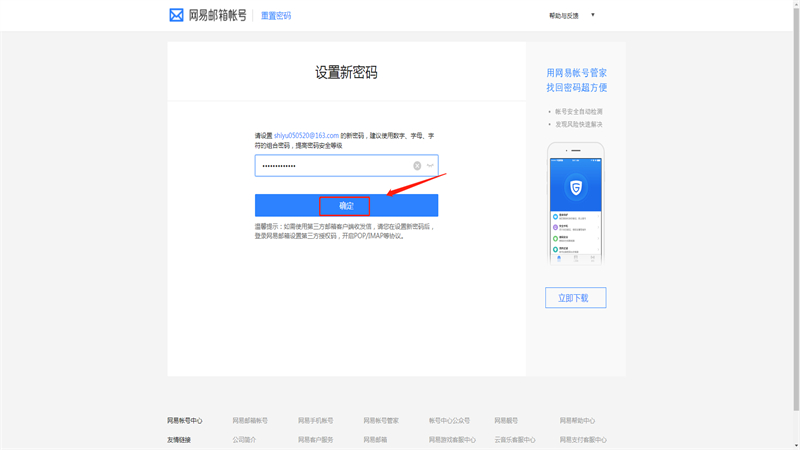The height and width of the screenshot is (450, 800).
Task: Open the 帮助与反馈 dropdown arrow
Action: pos(593,15)
